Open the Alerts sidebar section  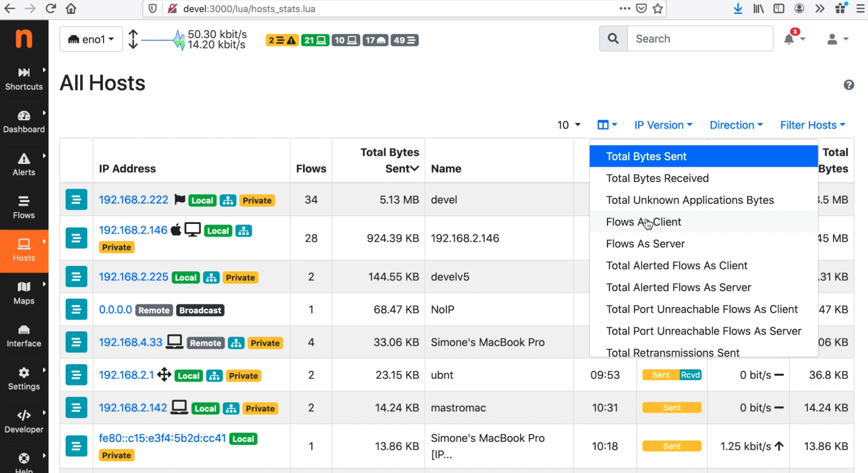click(x=24, y=164)
